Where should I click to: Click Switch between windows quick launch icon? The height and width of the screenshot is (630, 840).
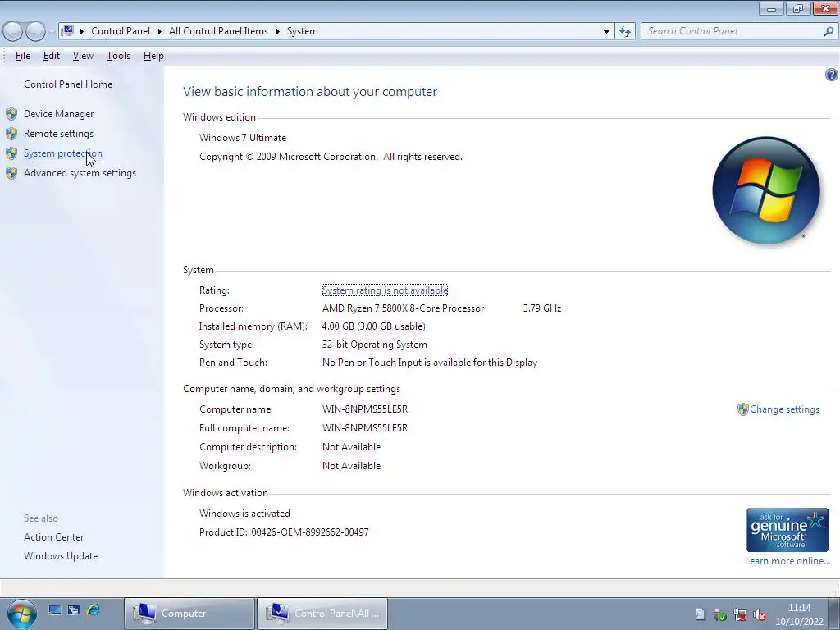point(74,609)
